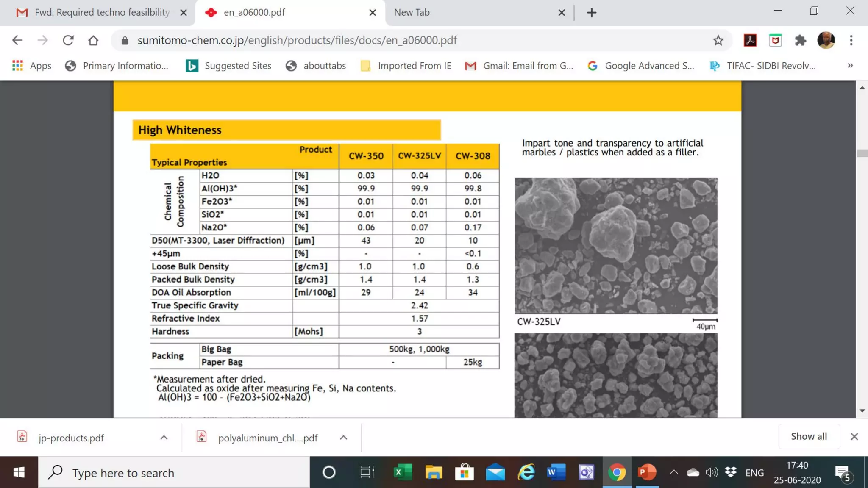
Task: Open the Imported From IE folder
Action: pyautogui.click(x=406, y=66)
